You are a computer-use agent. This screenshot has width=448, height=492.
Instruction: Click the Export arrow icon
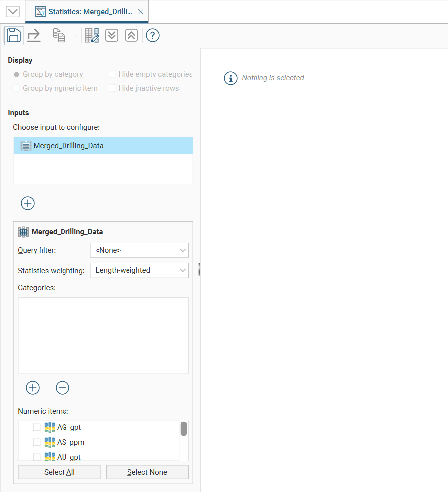click(34, 35)
